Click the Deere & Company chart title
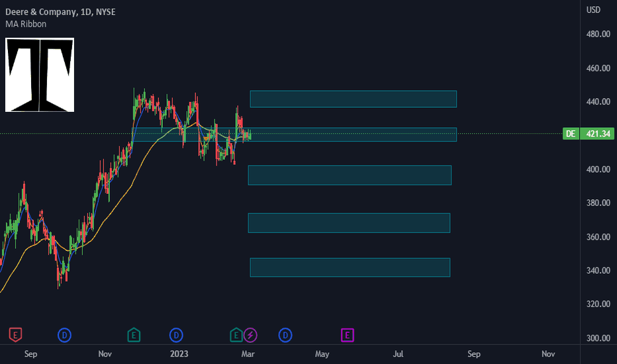Viewport: 617px width, 364px height. point(60,12)
